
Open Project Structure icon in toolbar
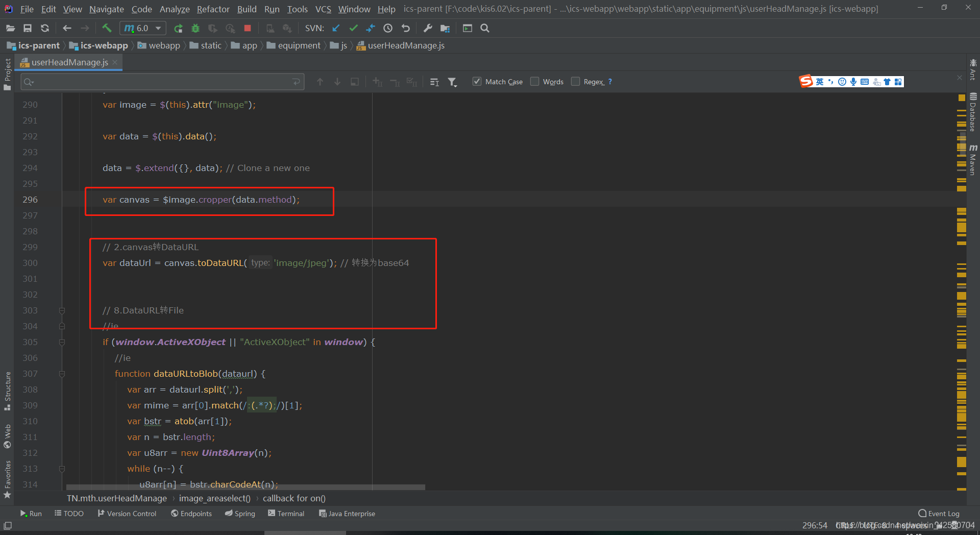[x=445, y=28]
